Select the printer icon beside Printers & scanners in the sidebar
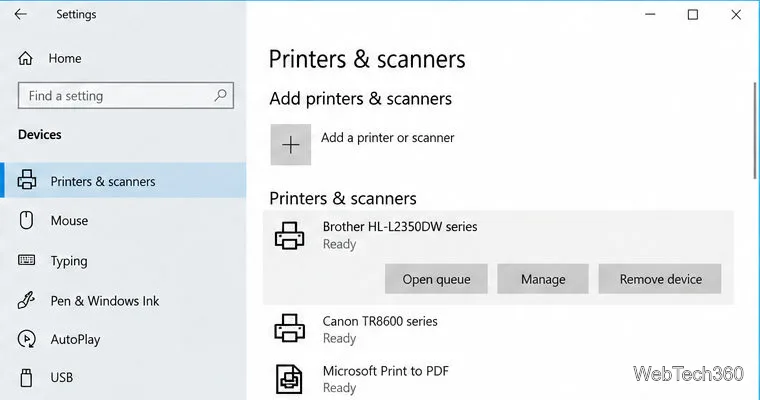The width and height of the screenshot is (760, 400). (27, 179)
